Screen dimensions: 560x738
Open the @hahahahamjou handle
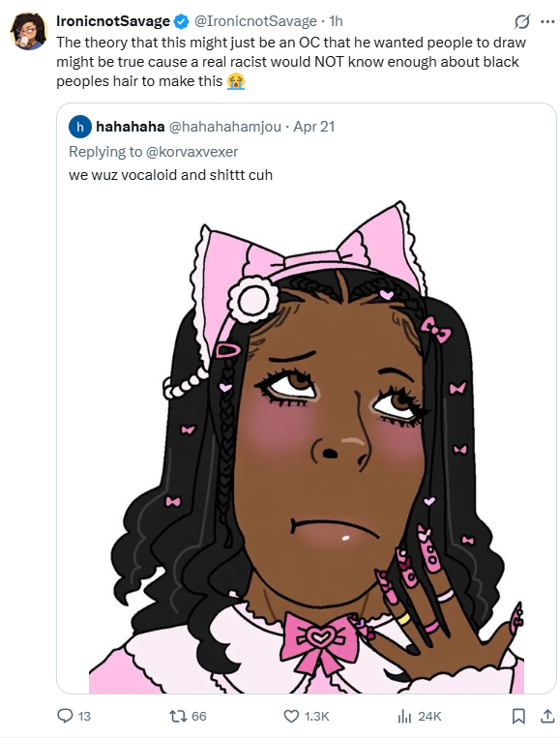(225, 127)
